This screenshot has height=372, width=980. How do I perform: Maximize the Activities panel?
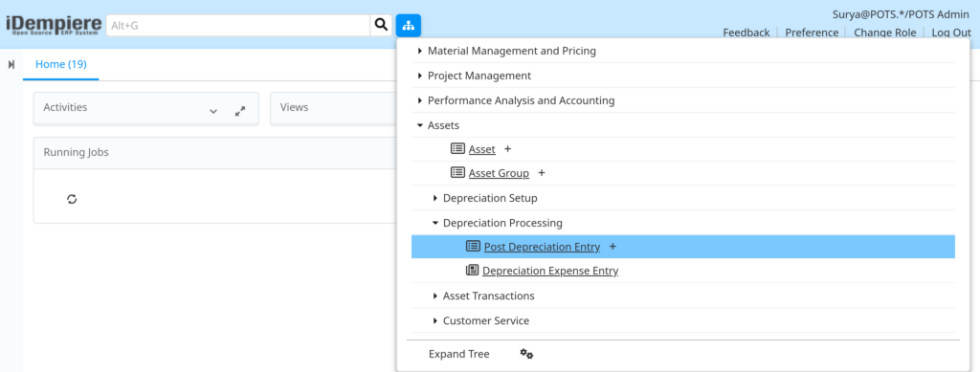click(240, 111)
